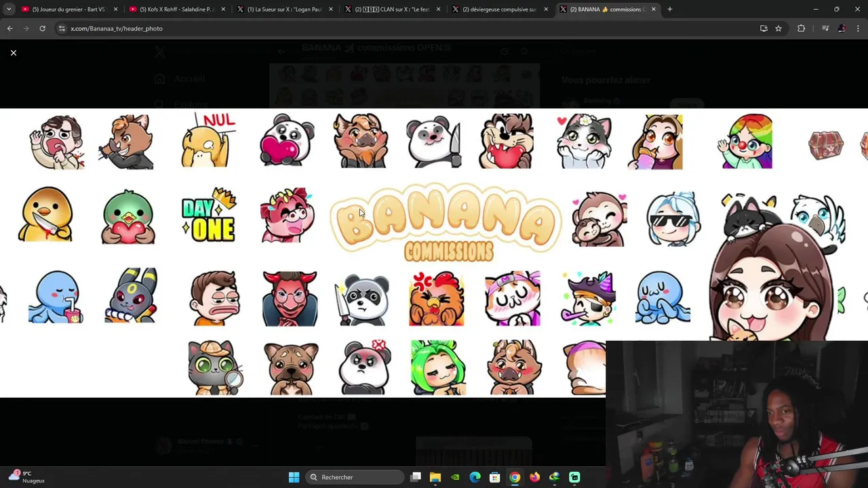Close the Kofs X Rohff tab
This screenshot has width=868, height=488.
tap(223, 9)
